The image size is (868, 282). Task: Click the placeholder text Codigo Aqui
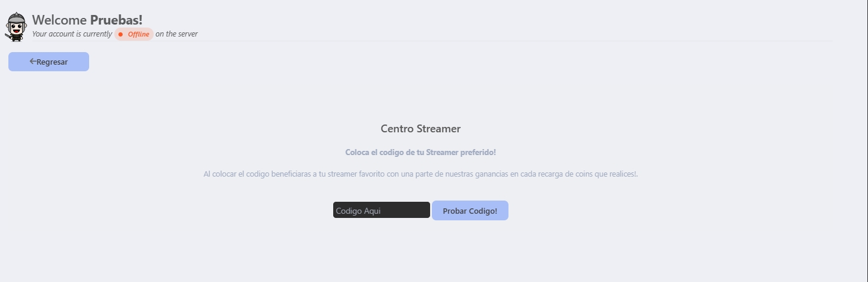(x=358, y=211)
